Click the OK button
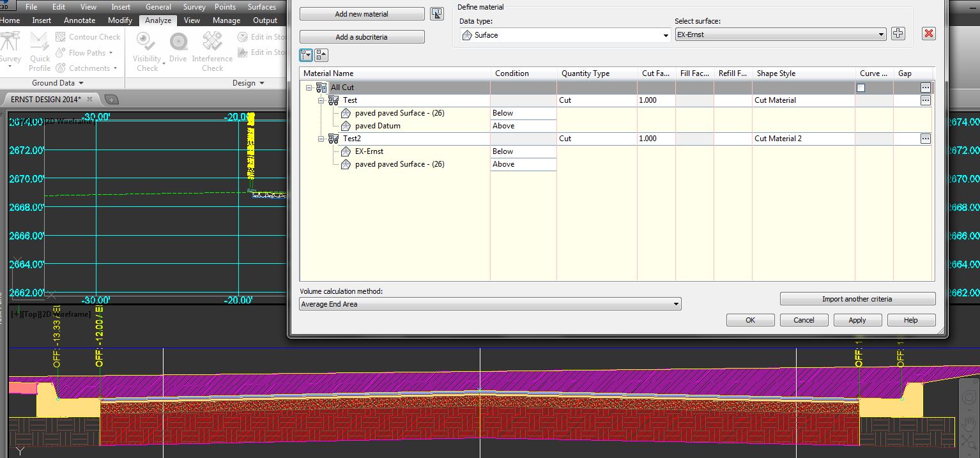 click(x=750, y=320)
